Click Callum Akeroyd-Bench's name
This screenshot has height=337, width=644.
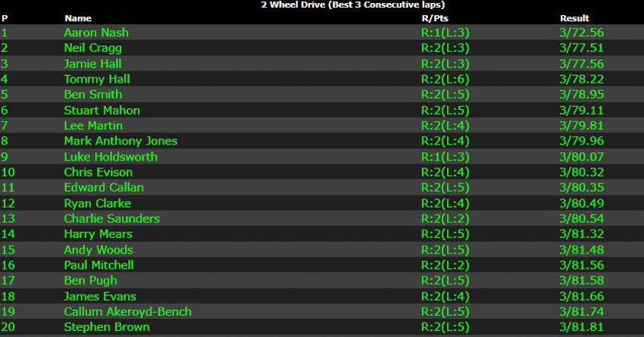[127, 311]
